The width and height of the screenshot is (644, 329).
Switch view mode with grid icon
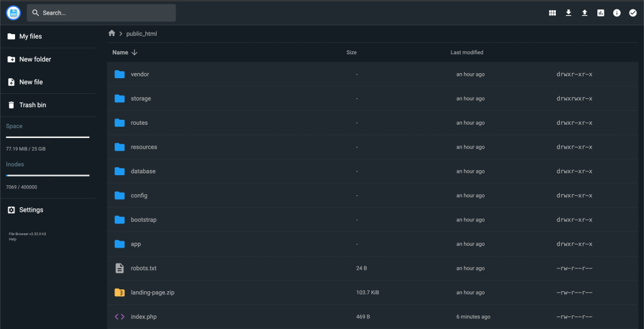(x=552, y=13)
